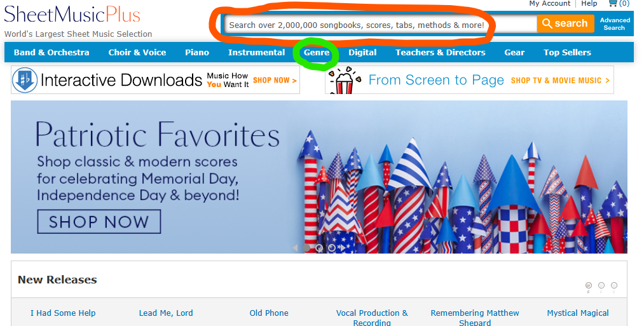Select first New Releases page dot
The width and height of the screenshot is (644, 326).
pos(589,285)
